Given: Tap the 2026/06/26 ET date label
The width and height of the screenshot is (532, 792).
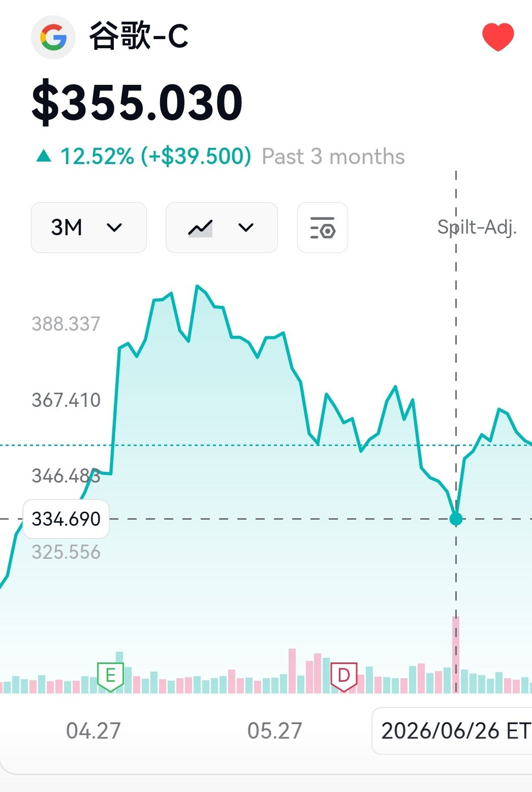Looking at the screenshot, I should (x=454, y=731).
